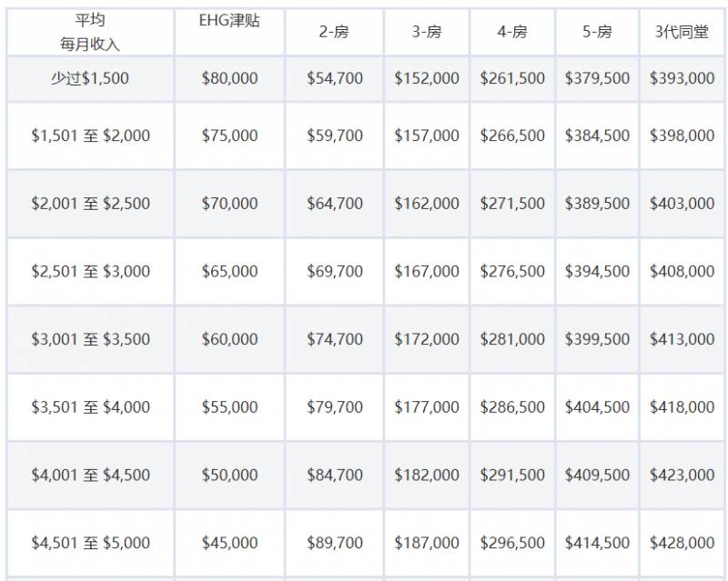The height and width of the screenshot is (581, 728).
Task: Select the 3代同堂 column header
Action: click(682, 32)
